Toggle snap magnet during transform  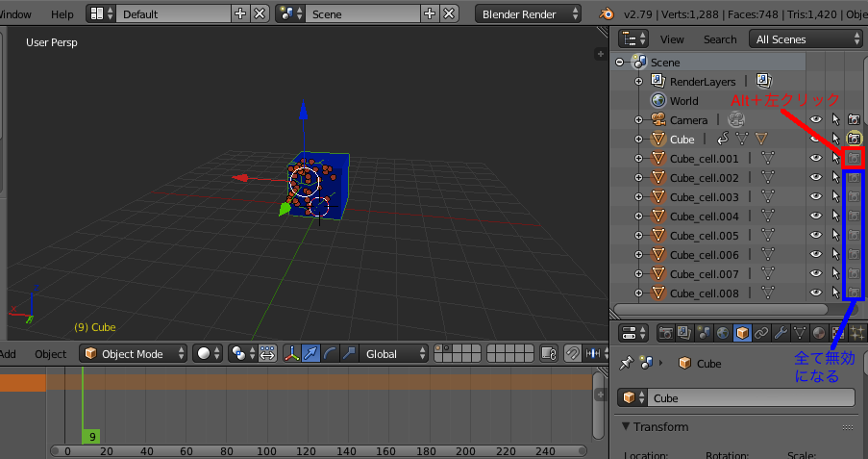point(572,353)
